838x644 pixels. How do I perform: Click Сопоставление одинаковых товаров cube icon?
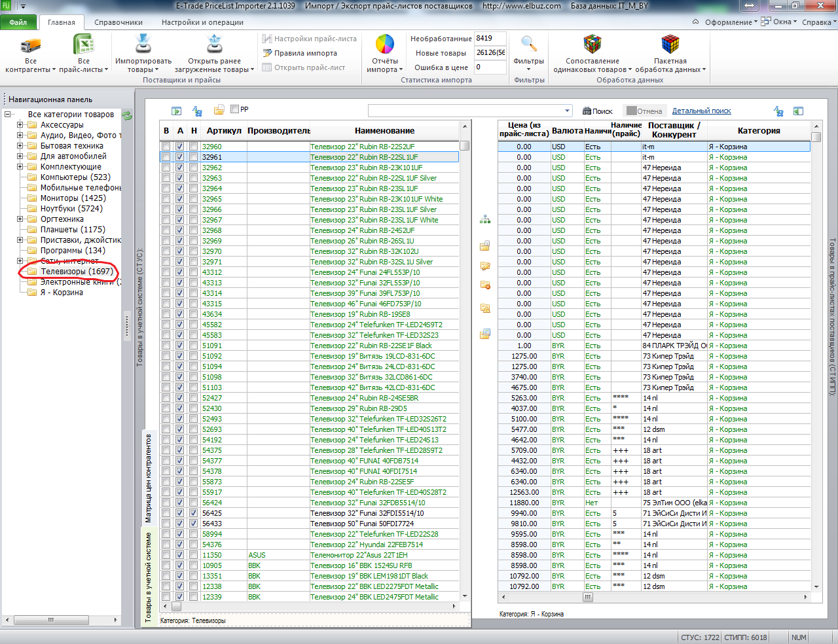pos(592,45)
